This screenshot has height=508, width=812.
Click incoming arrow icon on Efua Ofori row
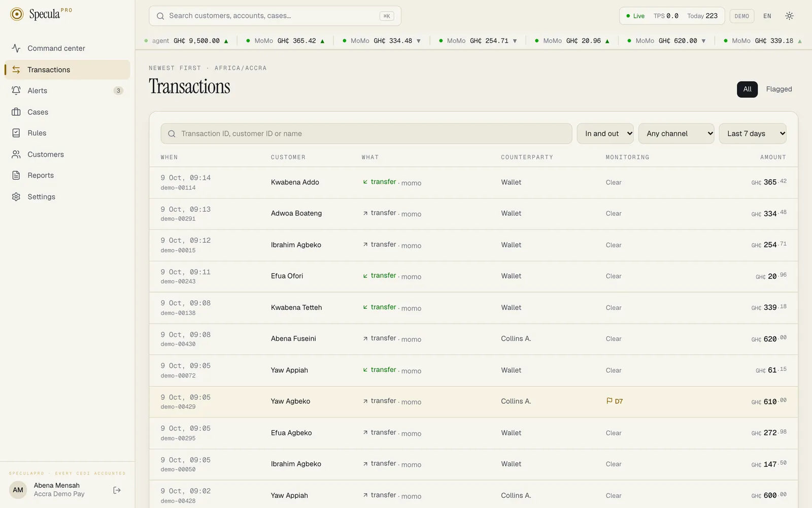click(x=365, y=276)
